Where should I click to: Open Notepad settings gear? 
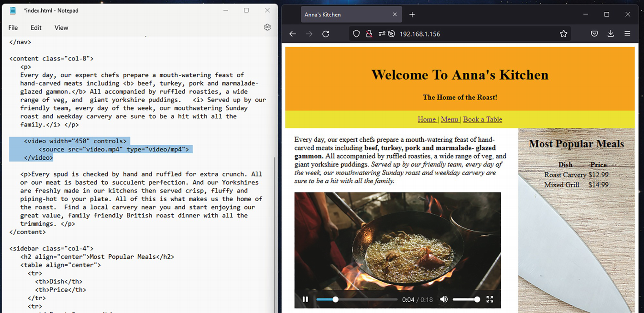(x=267, y=27)
